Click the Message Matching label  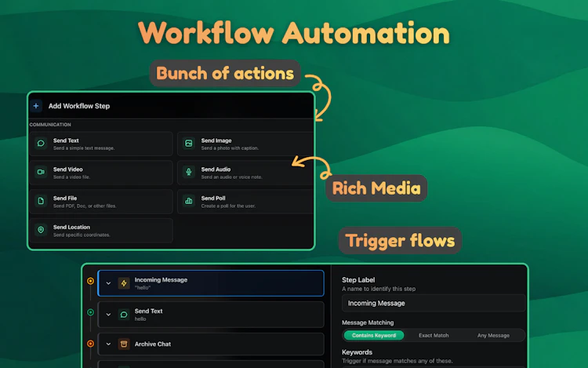coord(368,322)
